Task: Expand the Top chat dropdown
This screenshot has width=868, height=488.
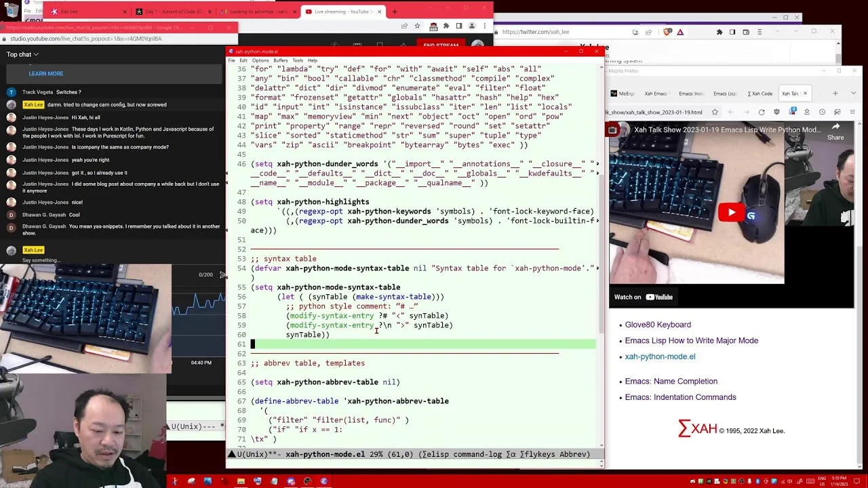Action: (22, 54)
